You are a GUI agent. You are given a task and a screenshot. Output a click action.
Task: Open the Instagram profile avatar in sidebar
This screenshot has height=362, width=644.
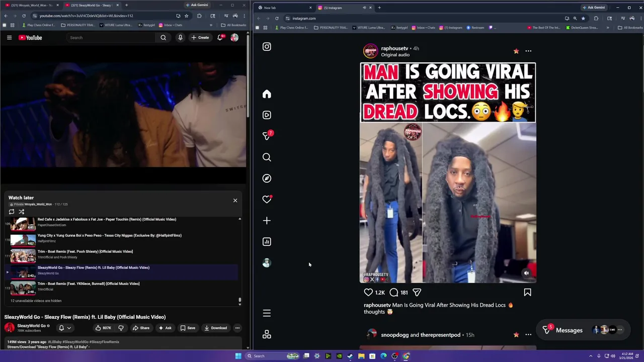point(267,263)
